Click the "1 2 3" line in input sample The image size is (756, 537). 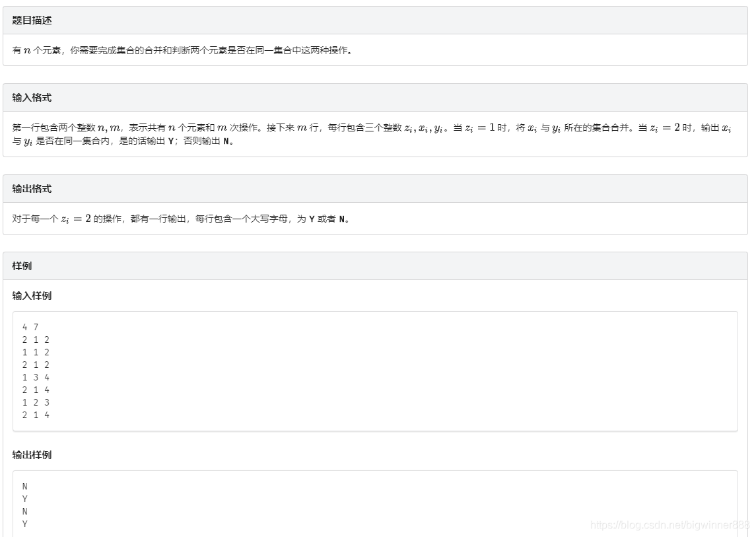tap(36, 402)
